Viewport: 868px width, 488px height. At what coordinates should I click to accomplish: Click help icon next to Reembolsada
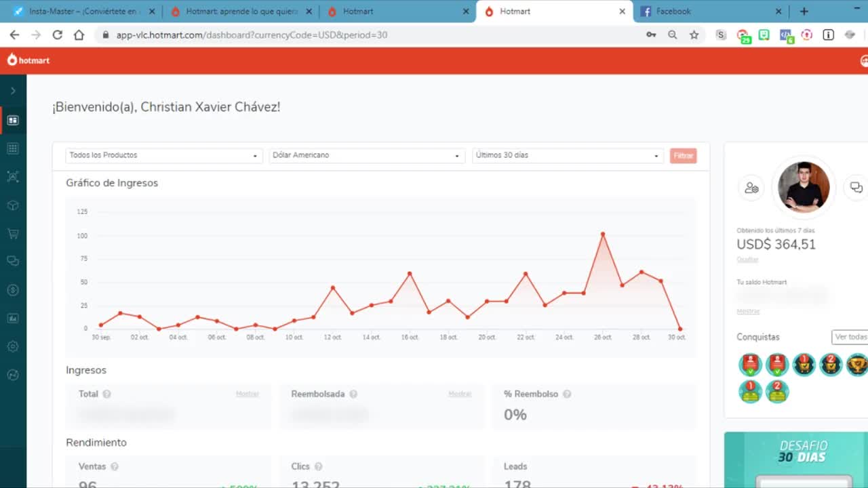click(353, 394)
